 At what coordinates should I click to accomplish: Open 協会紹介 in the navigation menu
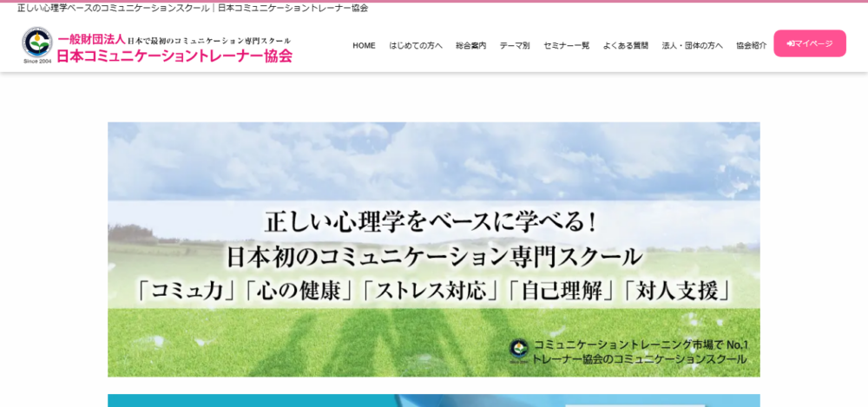[x=751, y=46]
